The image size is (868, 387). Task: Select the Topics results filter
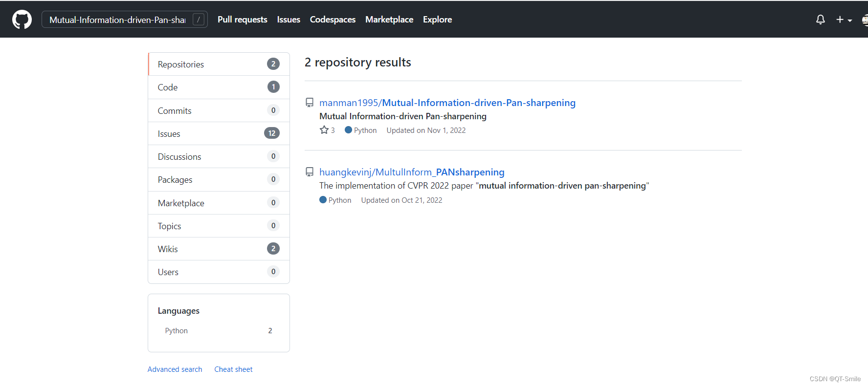(219, 226)
